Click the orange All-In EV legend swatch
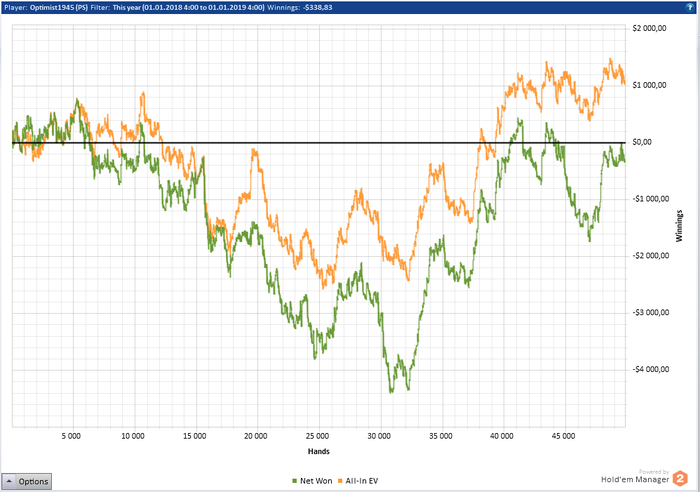This screenshot has height=492, width=700. pyautogui.click(x=340, y=481)
